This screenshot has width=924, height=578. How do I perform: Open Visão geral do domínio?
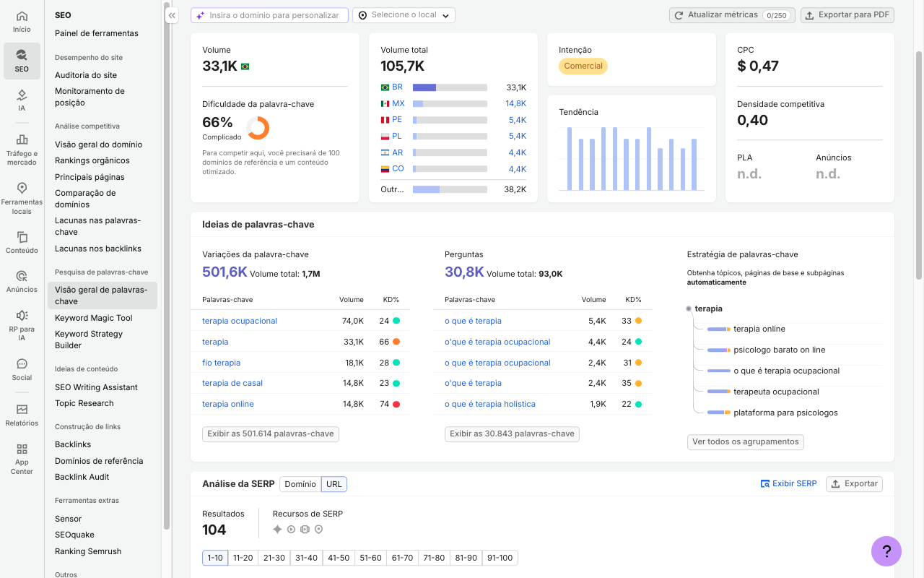pos(99,144)
